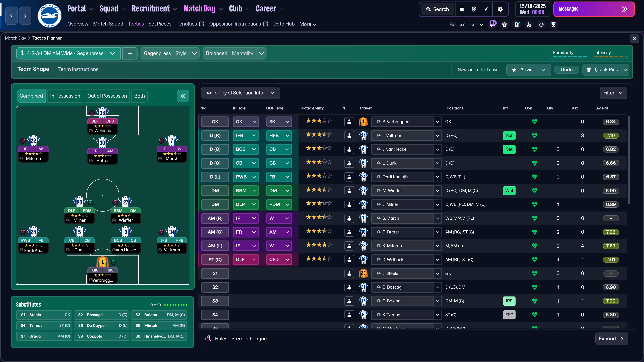Open Copy of Selection Info view dropdown
This screenshot has width=644, height=362.
240,93
